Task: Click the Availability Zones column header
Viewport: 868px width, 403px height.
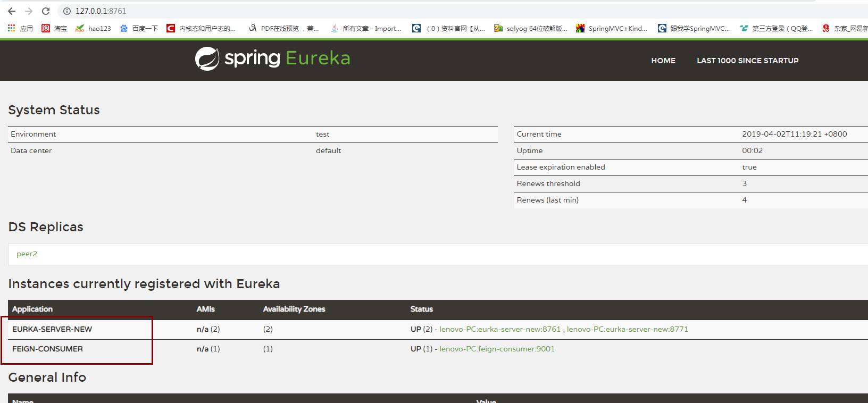Action: pyautogui.click(x=294, y=309)
